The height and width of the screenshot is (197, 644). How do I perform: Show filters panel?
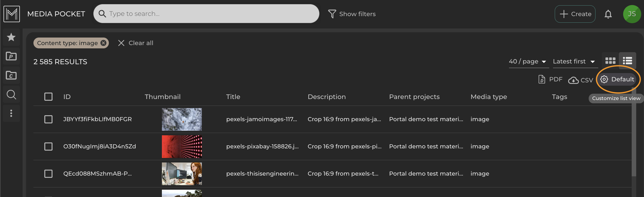[x=352, y=14]
